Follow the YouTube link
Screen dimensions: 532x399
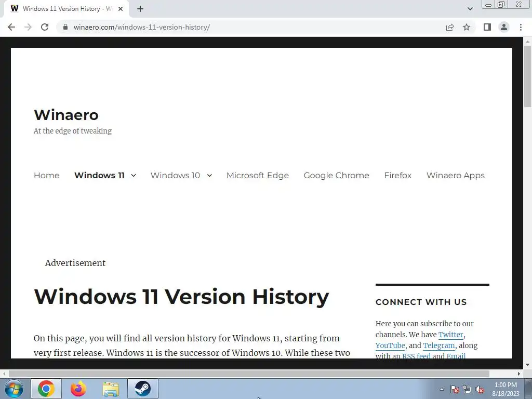[390, 345]
